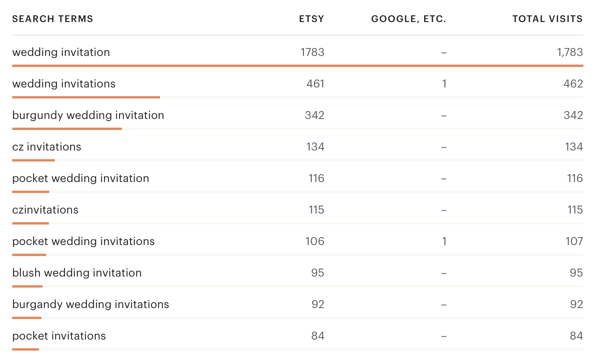Open the 'burgundy wedding invitation' term

88,115
